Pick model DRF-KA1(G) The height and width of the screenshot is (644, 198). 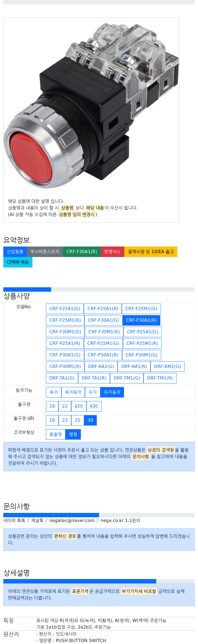coord(101,367)
